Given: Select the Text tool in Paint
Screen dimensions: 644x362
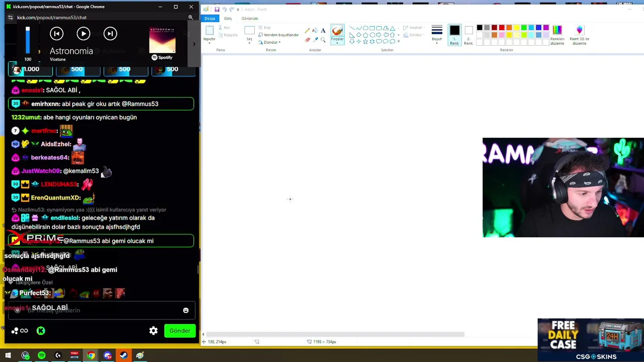Looking at the screenshot, I should [323, 31].
